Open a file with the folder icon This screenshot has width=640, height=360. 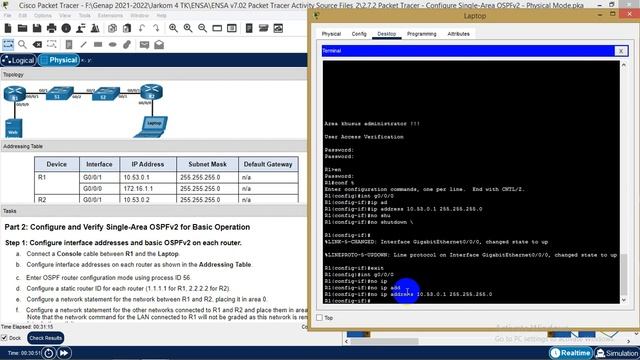22,28
